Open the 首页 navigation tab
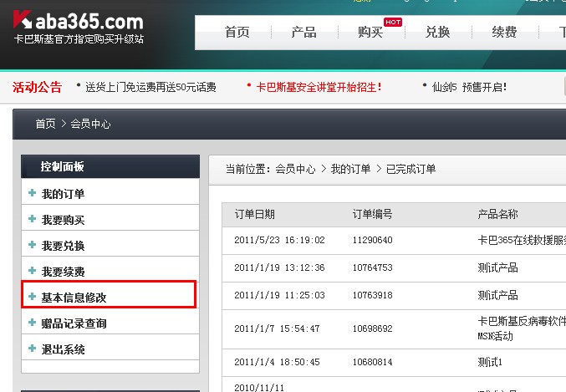Image resolution: width=566 pixels, height=392 pixels. (x=237, y=33)
